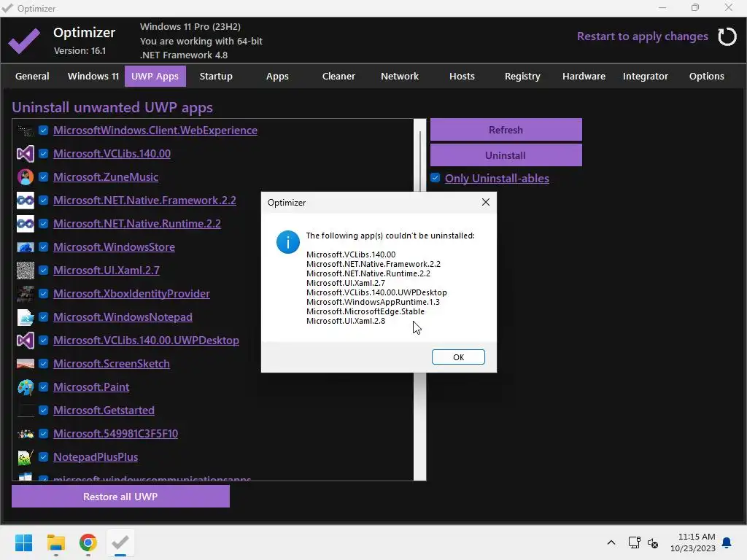The height and width of the screenshot is (560, 747).
Task: Click Restore all UWP button
Action: (120, 496)
